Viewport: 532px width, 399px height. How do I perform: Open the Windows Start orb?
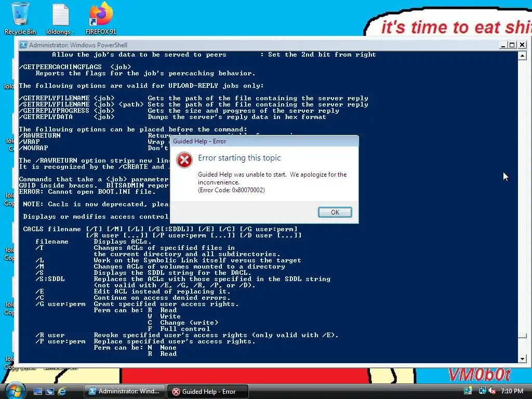click(15, 391)
